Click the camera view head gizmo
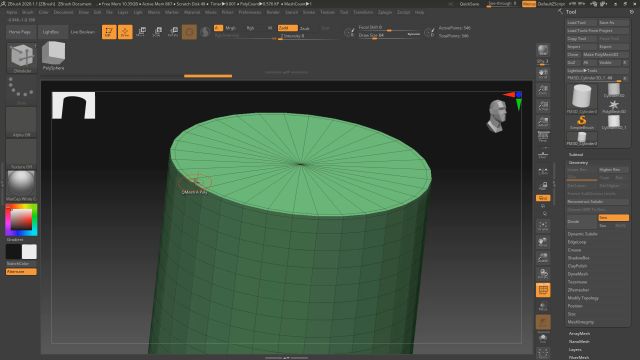Image resolution: width=640 pixels, height=360 pixels. [x=498, y=116]
